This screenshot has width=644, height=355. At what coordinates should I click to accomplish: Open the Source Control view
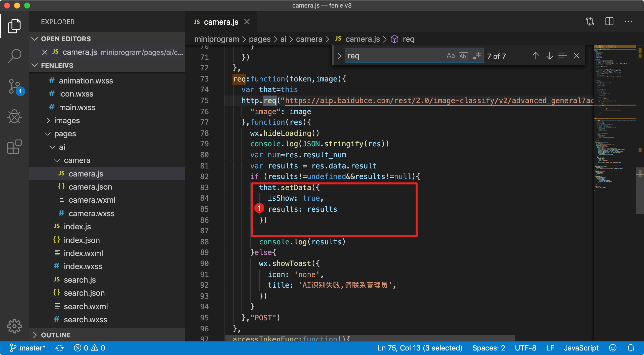click(14, 86)
